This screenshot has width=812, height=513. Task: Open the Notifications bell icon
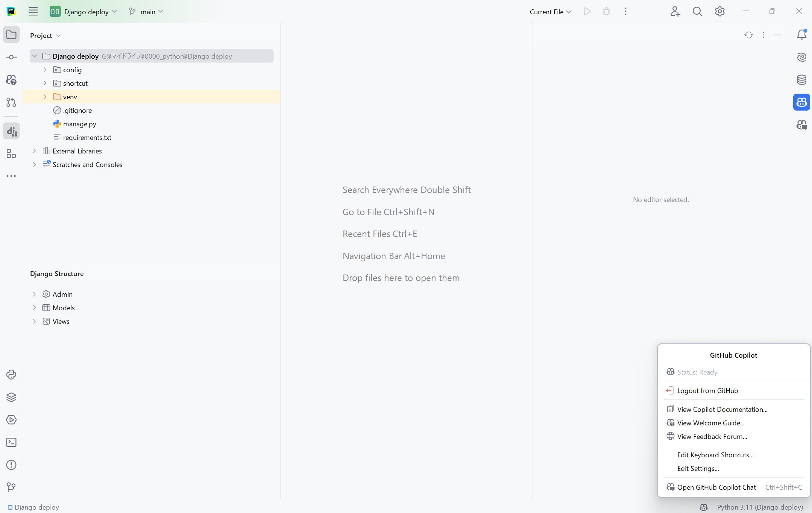coord(801,35)
